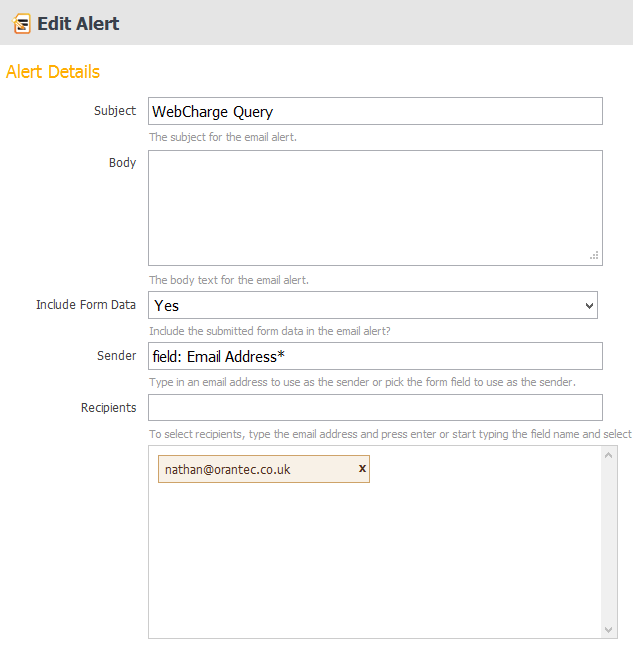Click the Edit Alert title text
Viewport: 633px width, 649px height.
[78, 23]
